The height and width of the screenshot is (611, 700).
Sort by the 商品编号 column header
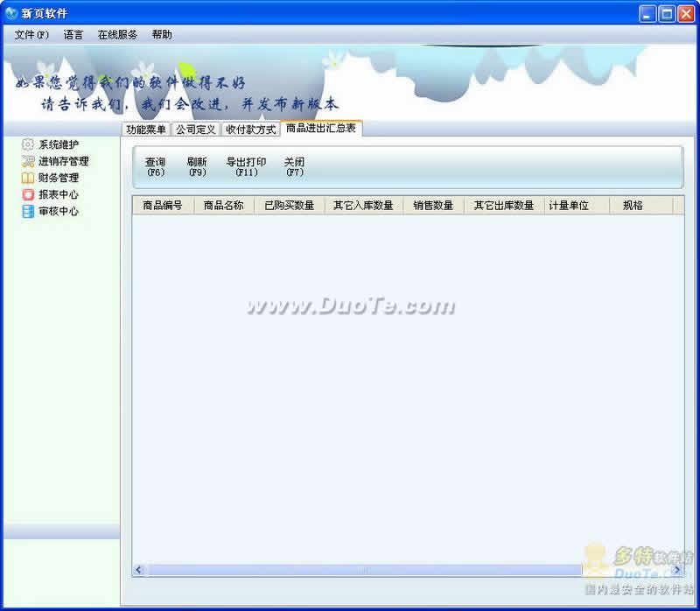pos(163,206)
